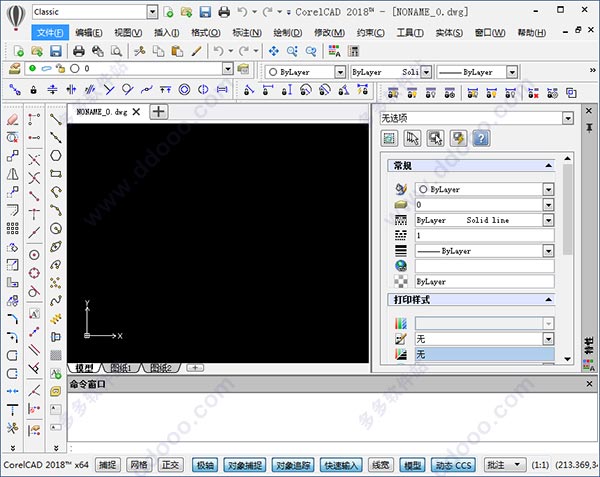
Task: Switch to the 图纸1 sheet tab
Action: (121, 368)
